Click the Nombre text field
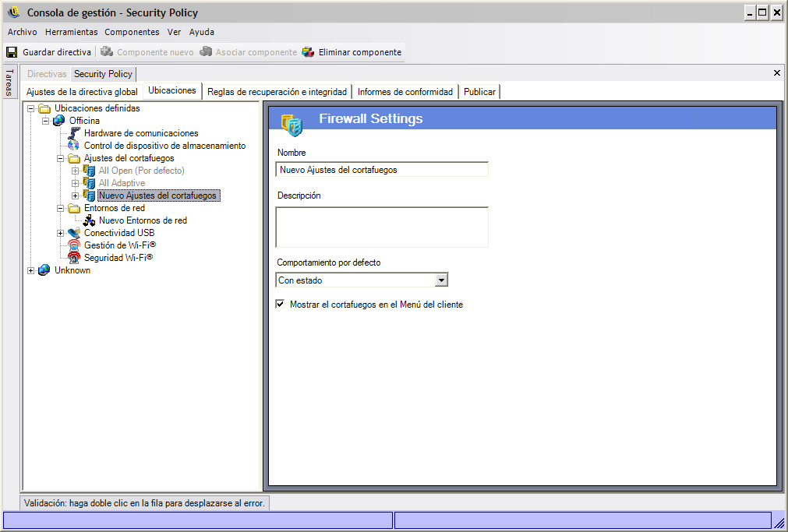This screenshot has height=532, width=788. click(382, 169)
